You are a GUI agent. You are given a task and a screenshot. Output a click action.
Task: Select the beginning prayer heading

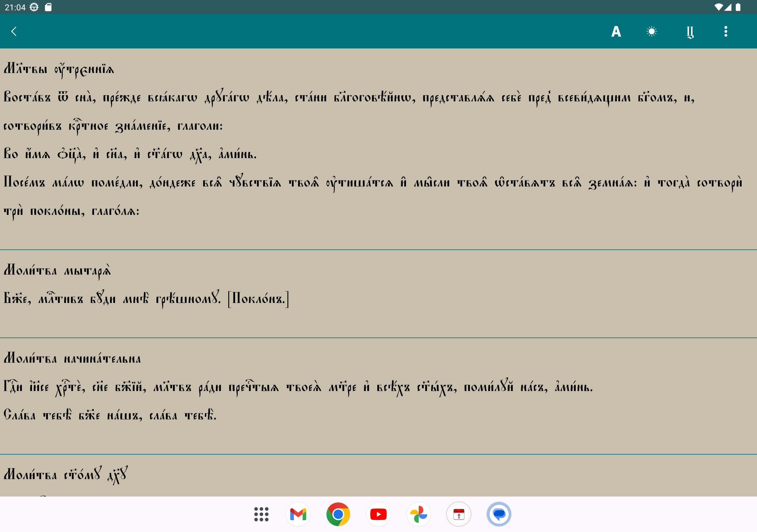point(72,359)
